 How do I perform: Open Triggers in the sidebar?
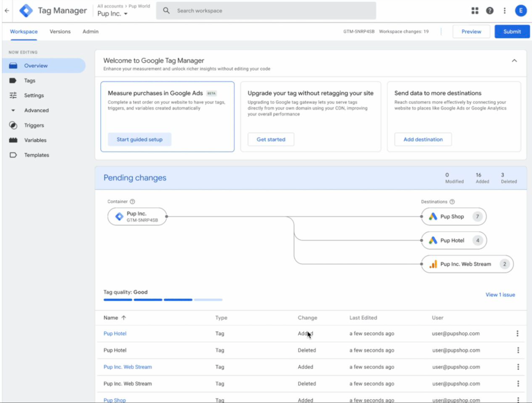click(34, 125)
